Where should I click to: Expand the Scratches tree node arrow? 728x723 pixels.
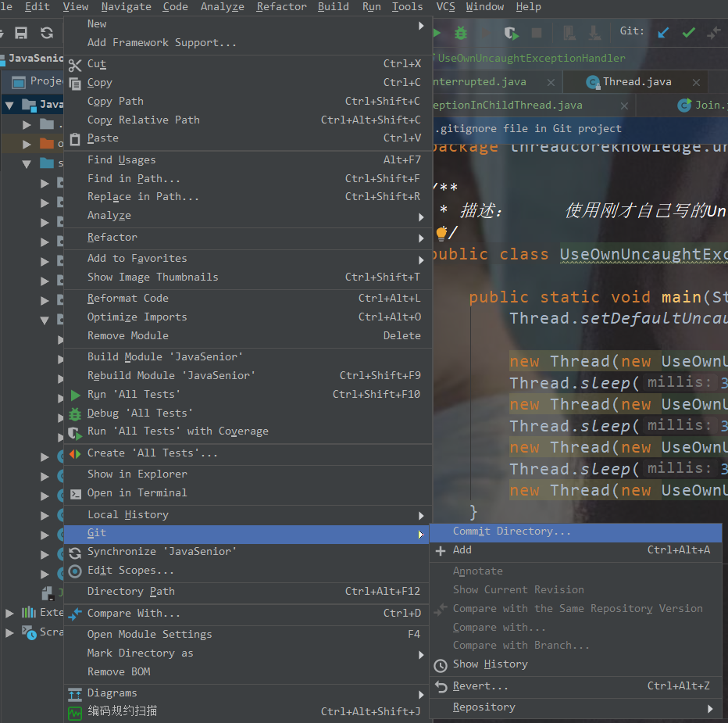(9, 632)
